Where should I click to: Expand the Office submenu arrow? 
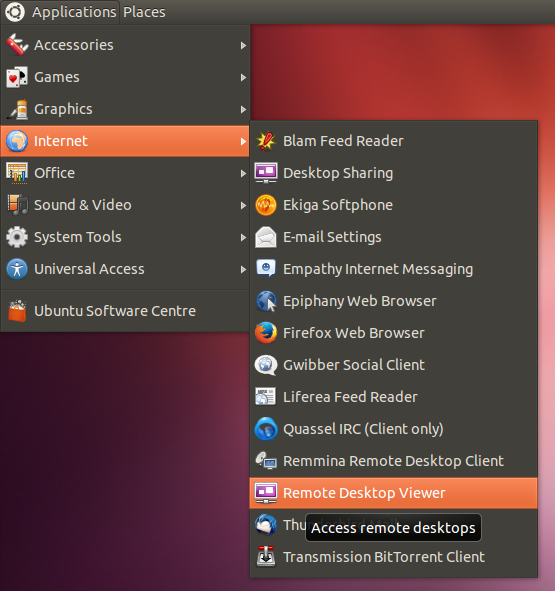tap(243, 173)
